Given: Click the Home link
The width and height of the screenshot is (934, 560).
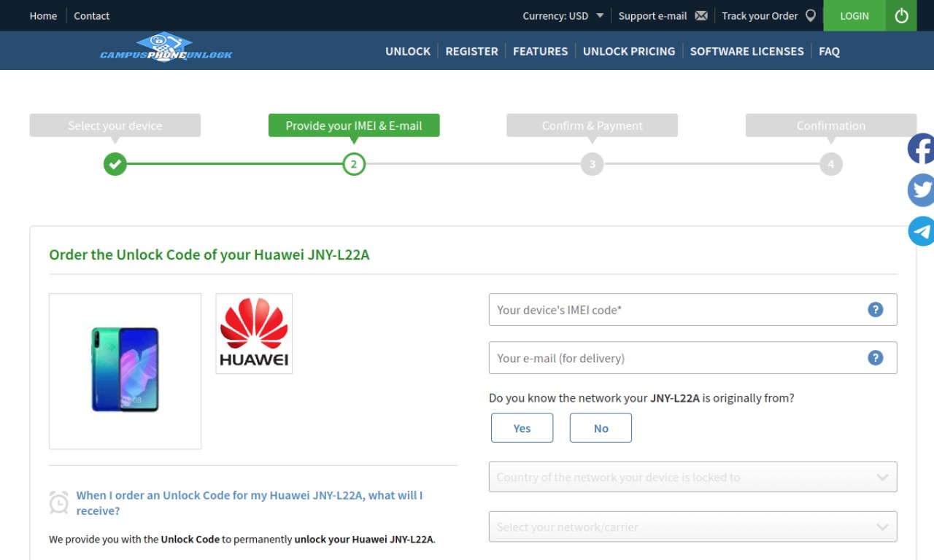Looking at the screenshot, I should [43, 15].
